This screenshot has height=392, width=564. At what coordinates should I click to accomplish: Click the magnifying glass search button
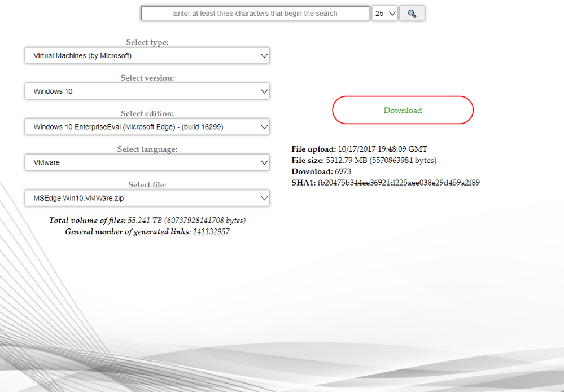(412, 14)
